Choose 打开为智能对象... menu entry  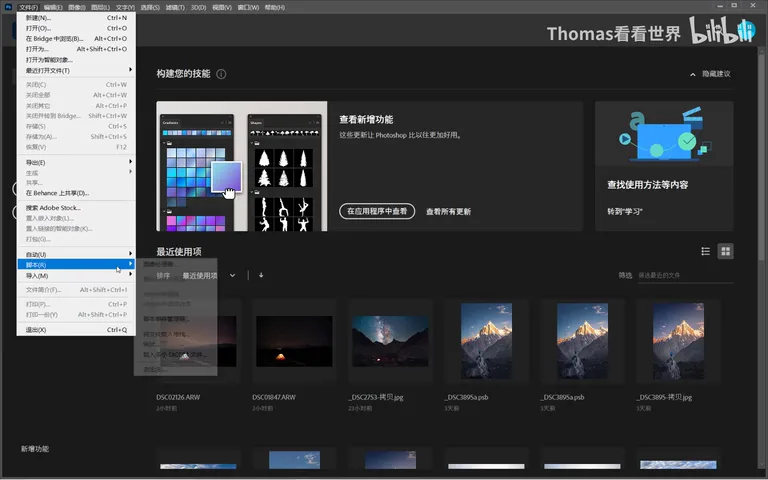[76, 60]
